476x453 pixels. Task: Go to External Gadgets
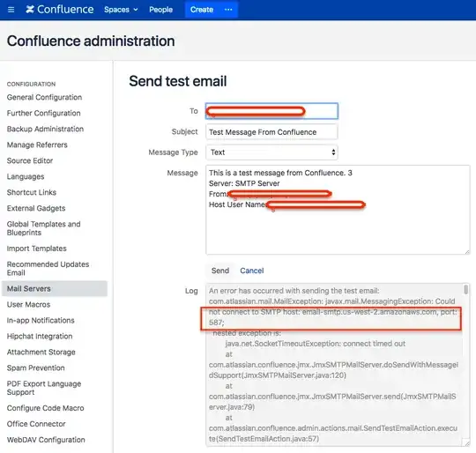coord(36,208)
